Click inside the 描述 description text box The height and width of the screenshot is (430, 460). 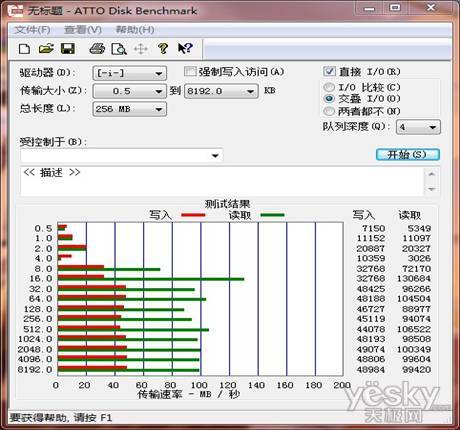tap(222, 182)
